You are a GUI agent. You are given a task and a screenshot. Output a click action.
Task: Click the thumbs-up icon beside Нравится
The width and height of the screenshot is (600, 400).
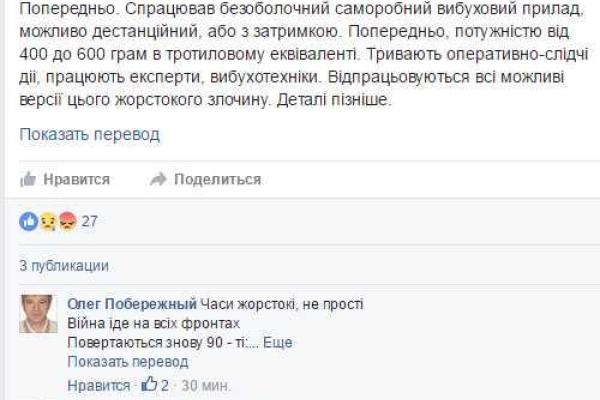point(28,179)
